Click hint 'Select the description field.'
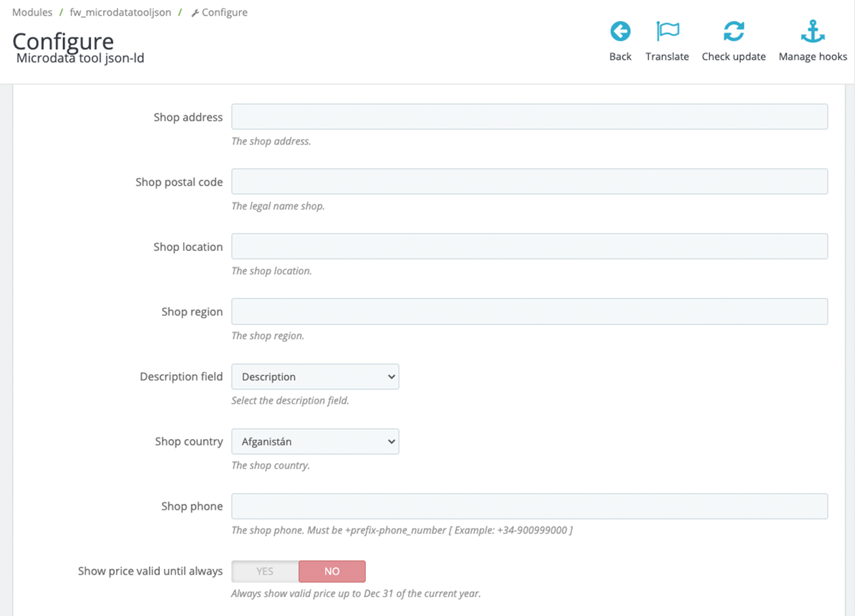The height and width of the screenshot is (616, 855). tap(290, 400)
